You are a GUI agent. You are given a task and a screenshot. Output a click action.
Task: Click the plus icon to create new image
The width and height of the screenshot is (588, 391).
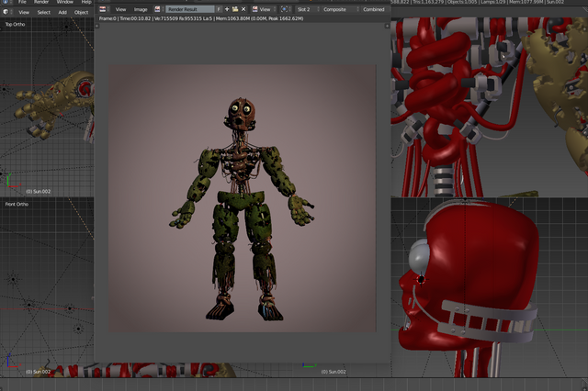(226, 9)
